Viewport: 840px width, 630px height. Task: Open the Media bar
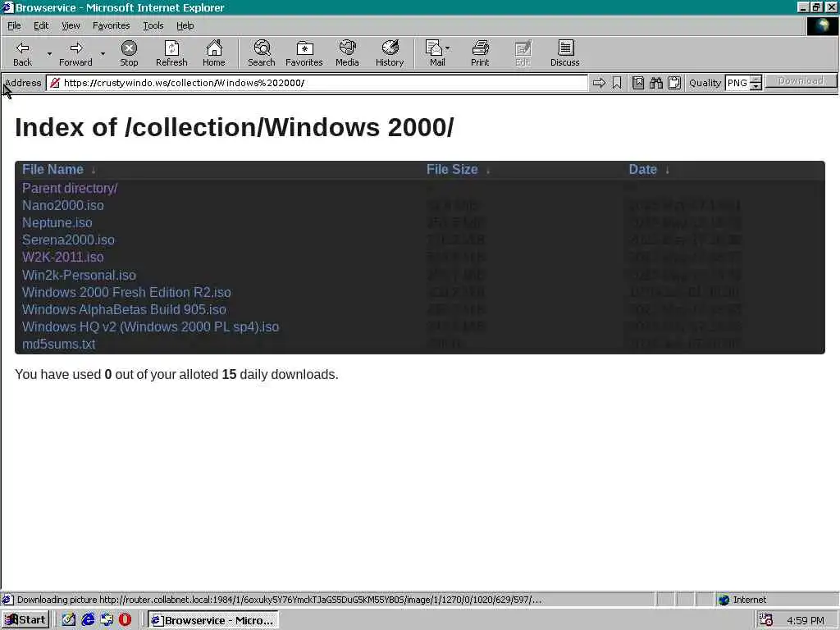(347, 53)
